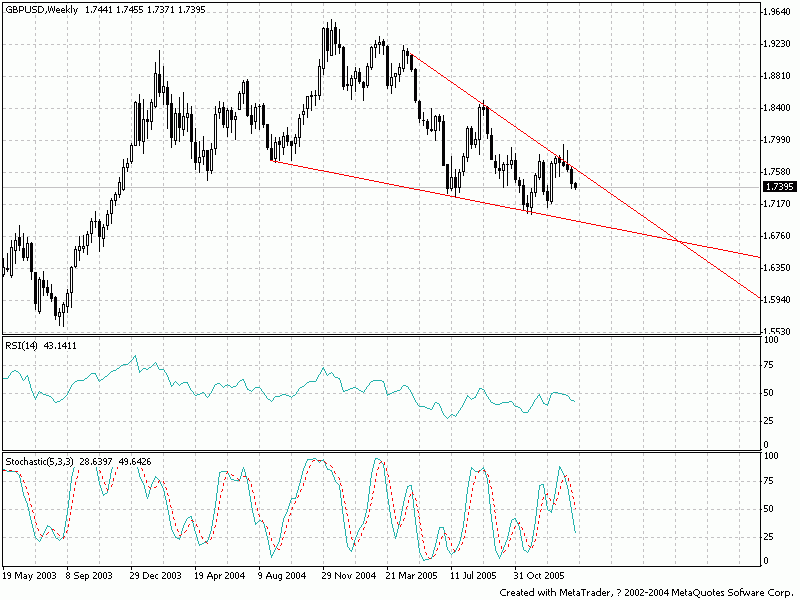Click price scale value 1.8810
800x600 pixels.
pyautogui.click(x=777, y=76)
